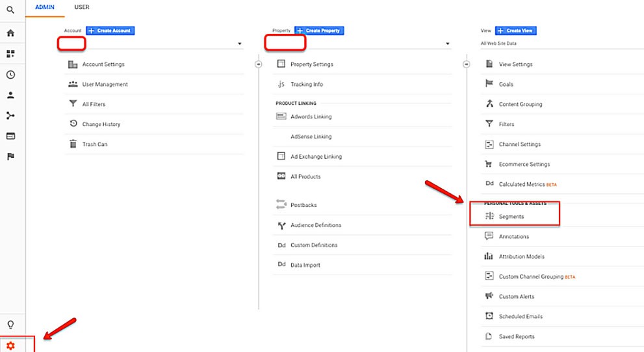Click Ecommerce Settings cart icon

(x=488, y=164)
